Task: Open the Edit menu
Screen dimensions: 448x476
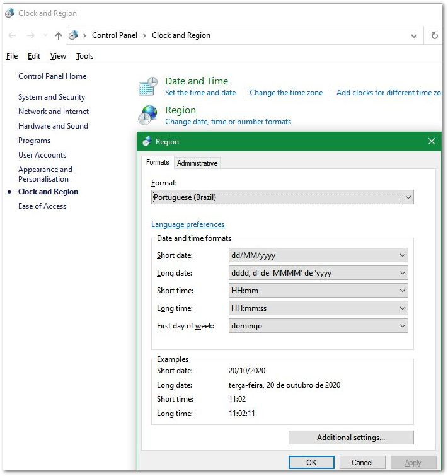Action: 33,56
